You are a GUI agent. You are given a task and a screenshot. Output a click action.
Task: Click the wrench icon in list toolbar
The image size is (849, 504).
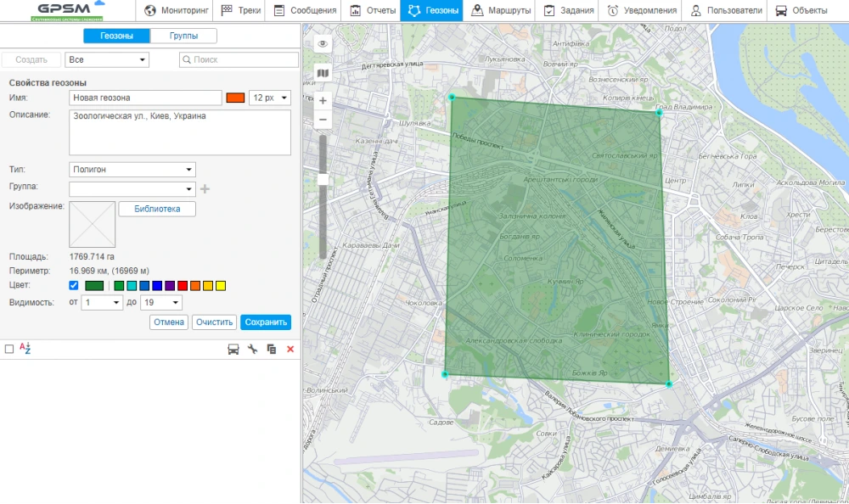252,350
